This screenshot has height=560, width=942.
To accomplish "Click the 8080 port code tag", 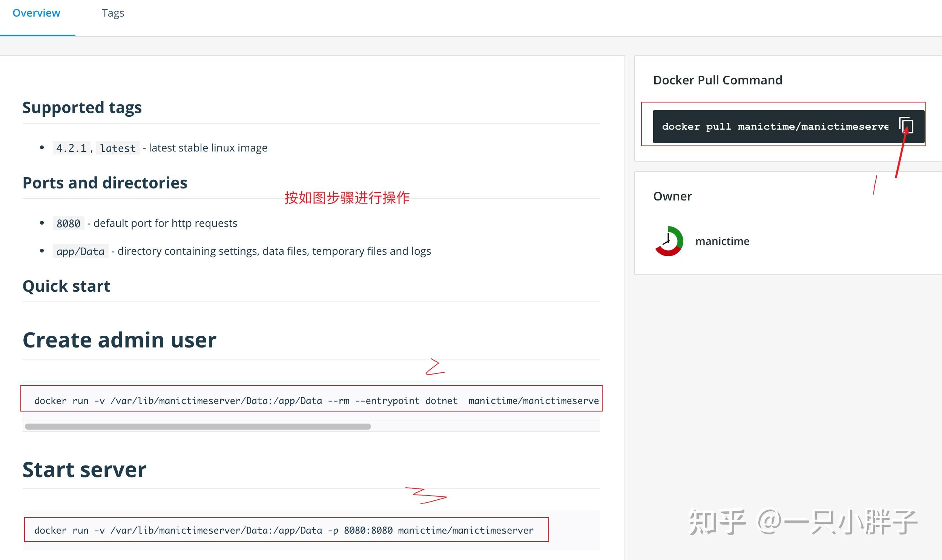I will click(x=68, y=223).
